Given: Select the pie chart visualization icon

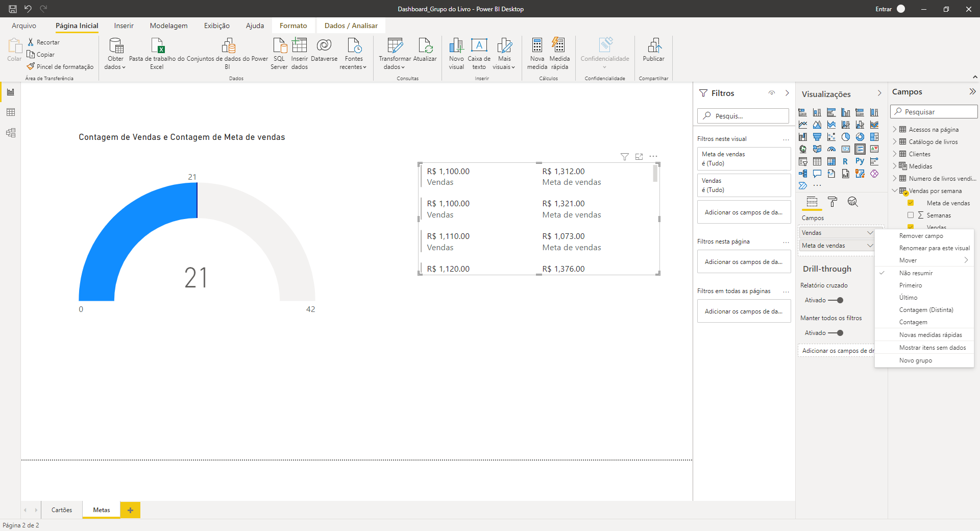Looking at the screenshot, I should coord(846,137).
